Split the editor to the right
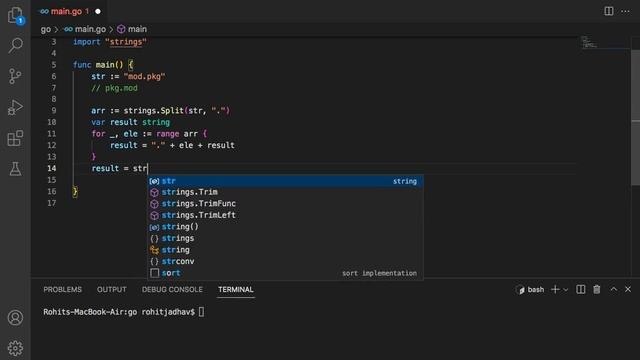Viewport: 640px width, 360px height. tap(609, 11)
